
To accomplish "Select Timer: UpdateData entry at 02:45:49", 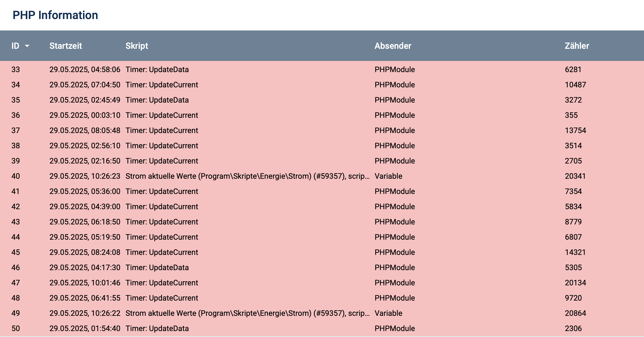I will 157,100.
